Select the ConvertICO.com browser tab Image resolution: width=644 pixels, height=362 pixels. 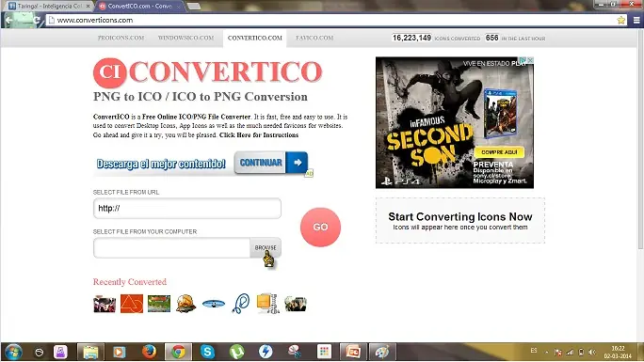[139, 6]
